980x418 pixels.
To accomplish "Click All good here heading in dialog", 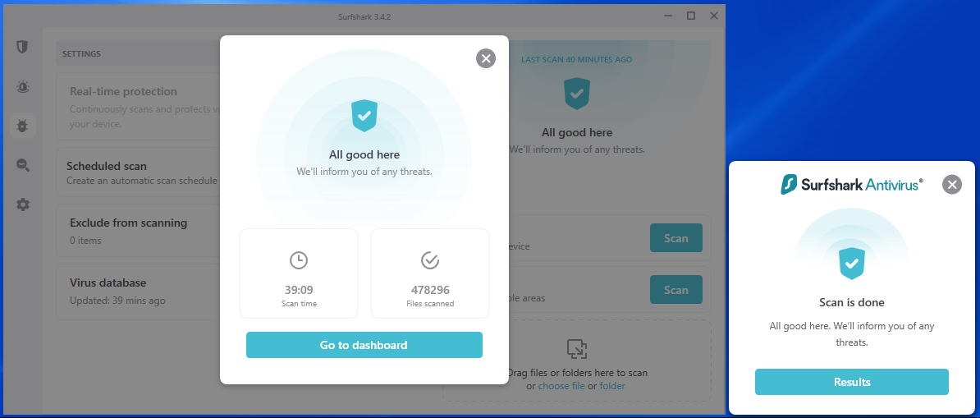I will pos(364,154).
